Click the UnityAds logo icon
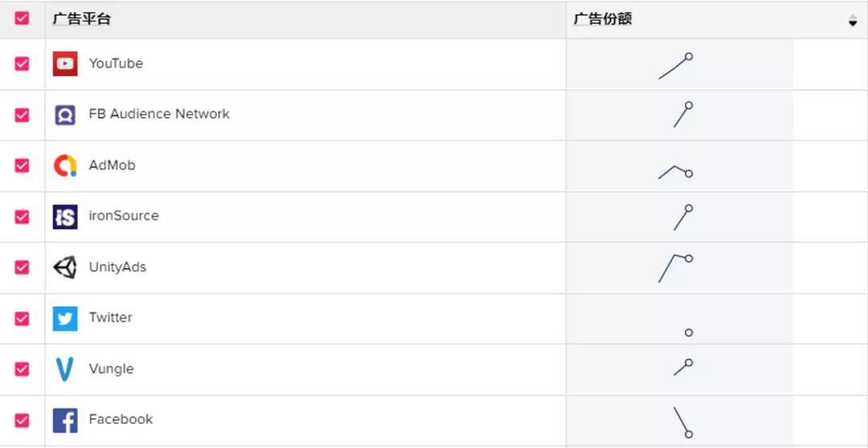 [65, 267]
